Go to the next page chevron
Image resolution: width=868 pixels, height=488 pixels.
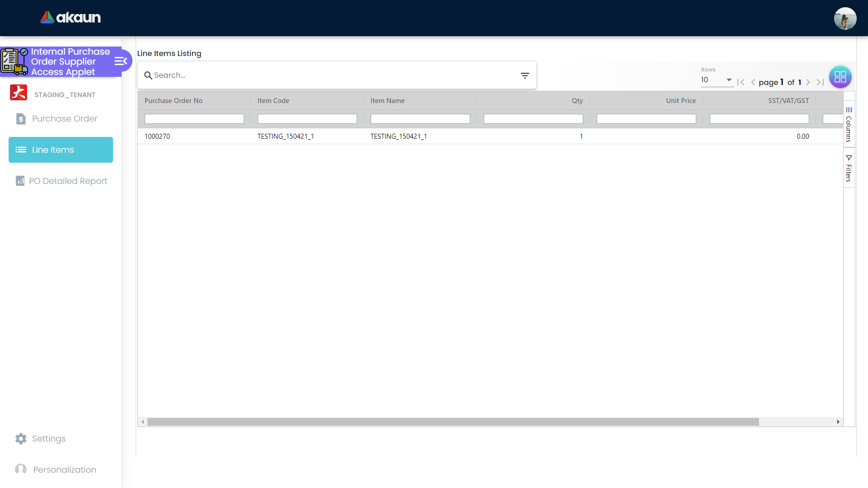click(x=808, y=82)
